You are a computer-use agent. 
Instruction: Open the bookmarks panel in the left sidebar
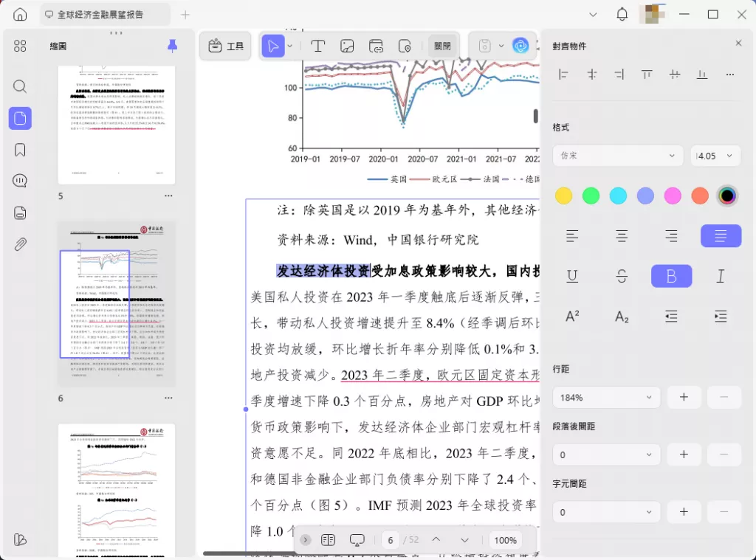point(19,149)
